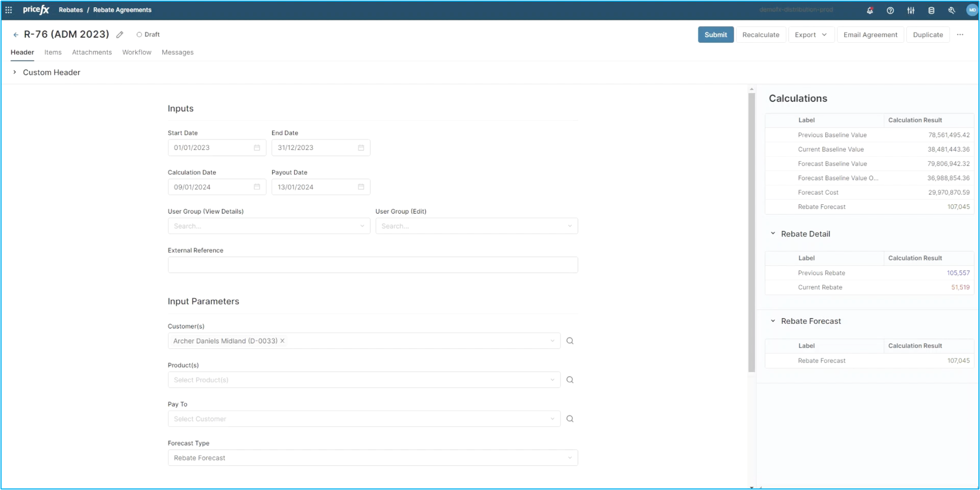Screen dimensions: 980x490
Task: Switch to the Workflow tab
Action: pyautogui.click(x=137, y=52)
